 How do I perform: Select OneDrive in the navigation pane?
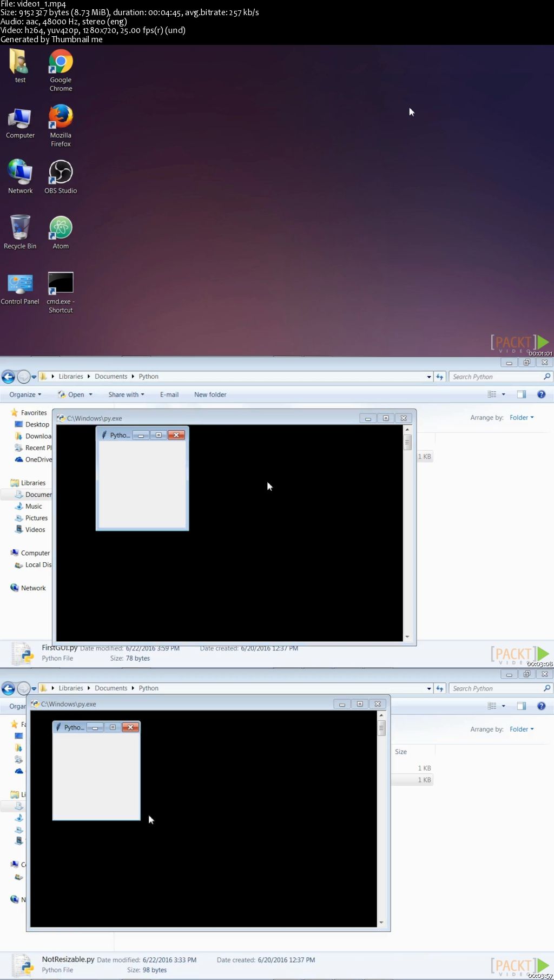pos(33,459)
